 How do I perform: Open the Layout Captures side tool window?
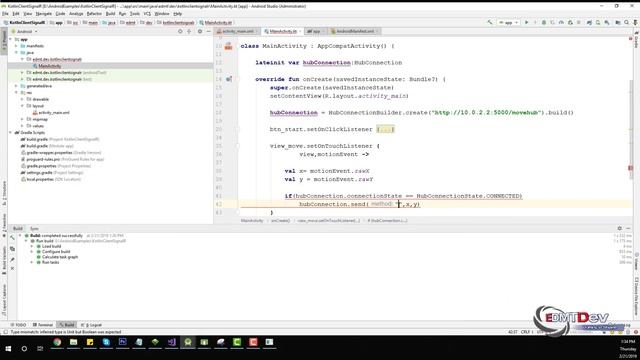tap(4, 300)
